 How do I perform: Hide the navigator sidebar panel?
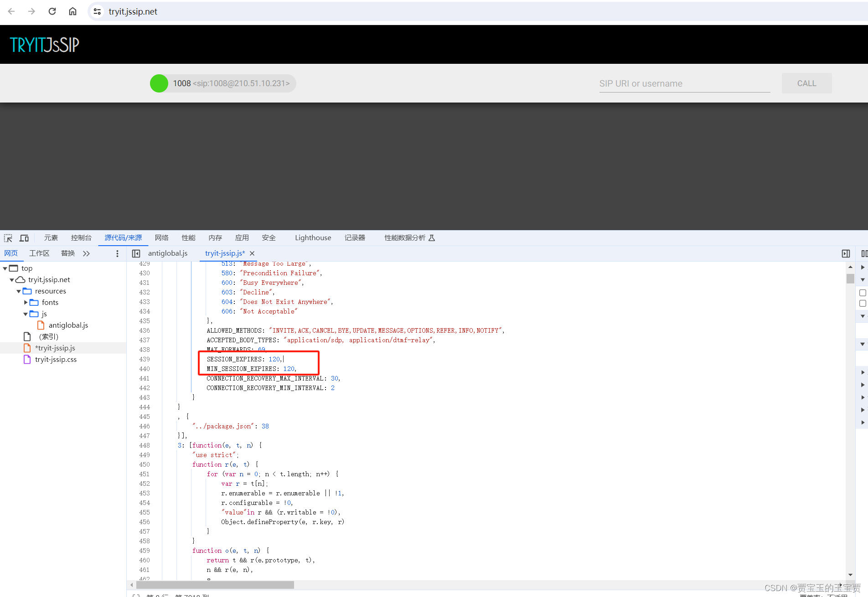coord(136,253)
